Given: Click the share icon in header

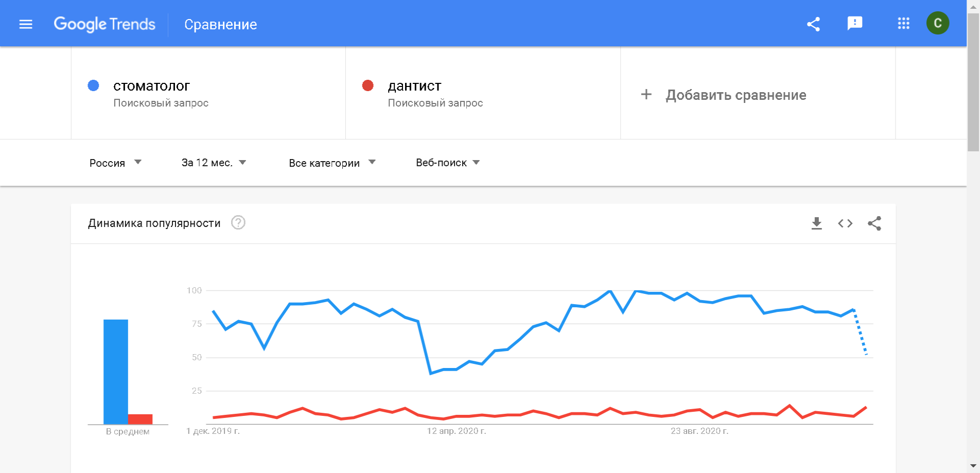Looking at the screenshot, I should point(813,24).
